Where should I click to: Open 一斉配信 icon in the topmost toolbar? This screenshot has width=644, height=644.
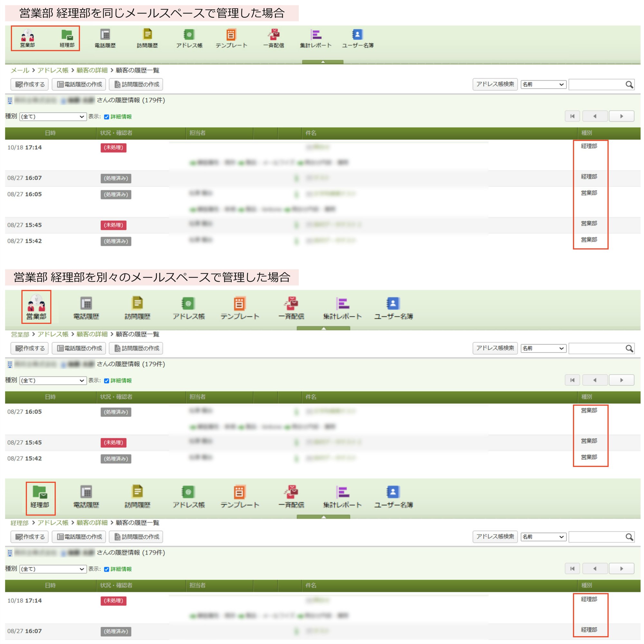click(x=274, y=38)
